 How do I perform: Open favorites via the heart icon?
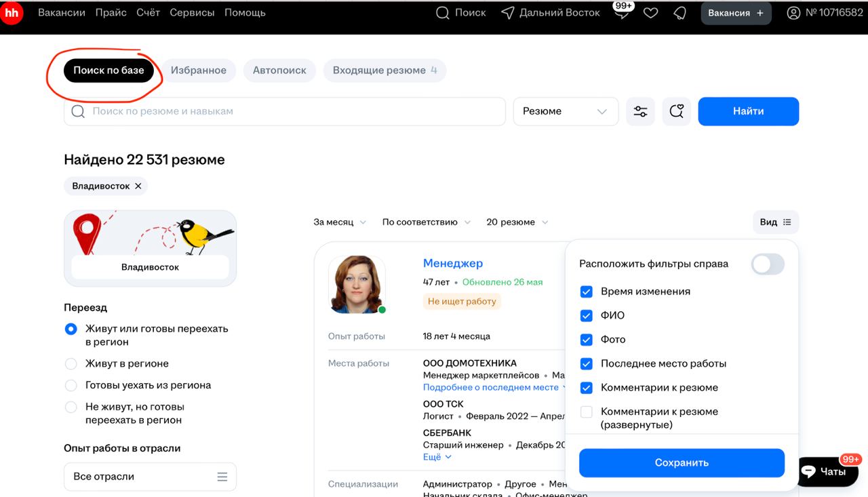tap(650, 12)
